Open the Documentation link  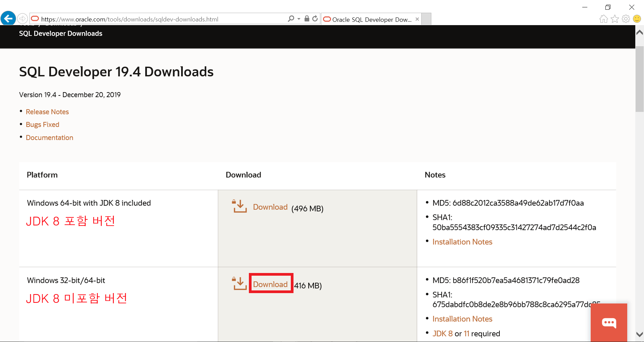[50, 138]
